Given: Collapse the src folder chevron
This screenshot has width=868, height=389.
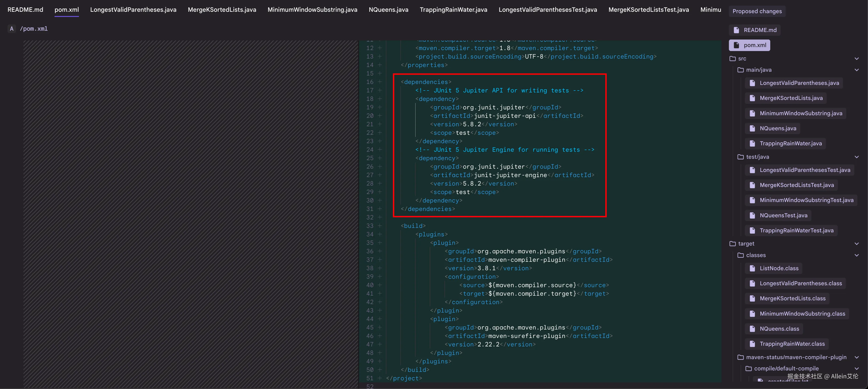Looking at the screenshot, I should click(x=856, y=59).
